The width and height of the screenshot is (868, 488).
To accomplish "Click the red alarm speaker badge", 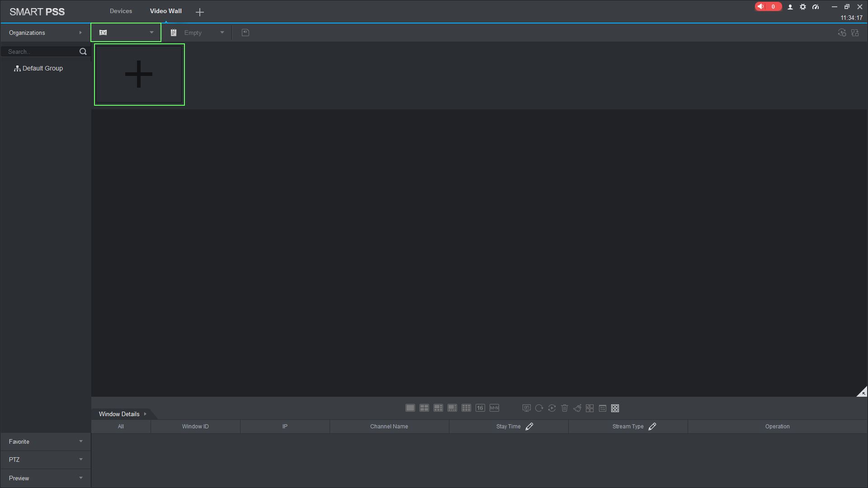I will [x=767, y=6].
